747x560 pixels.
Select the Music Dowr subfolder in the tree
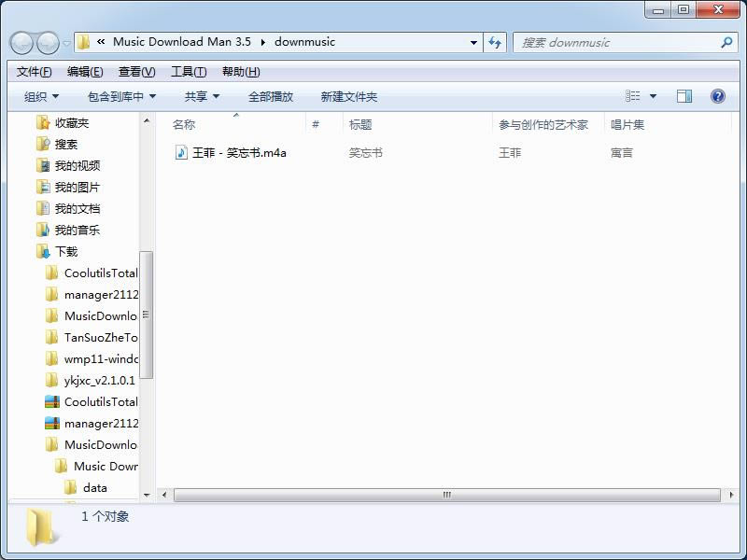click(x=106, y=466)
